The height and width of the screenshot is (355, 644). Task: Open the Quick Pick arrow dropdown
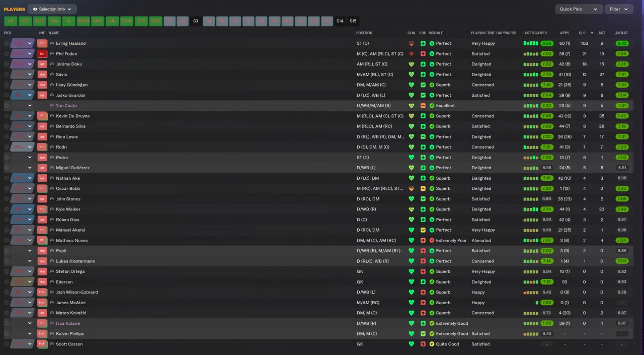click(595, 9)
